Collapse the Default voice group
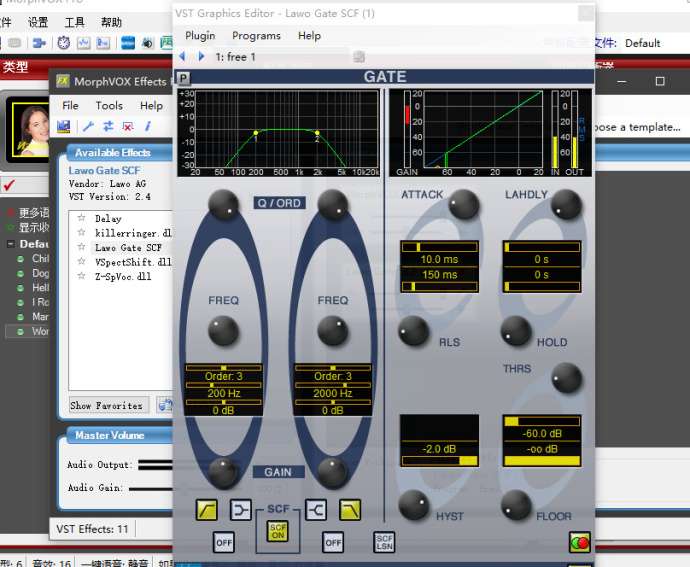The height and width of the screenshot is (567, 690). coord(11,244)
